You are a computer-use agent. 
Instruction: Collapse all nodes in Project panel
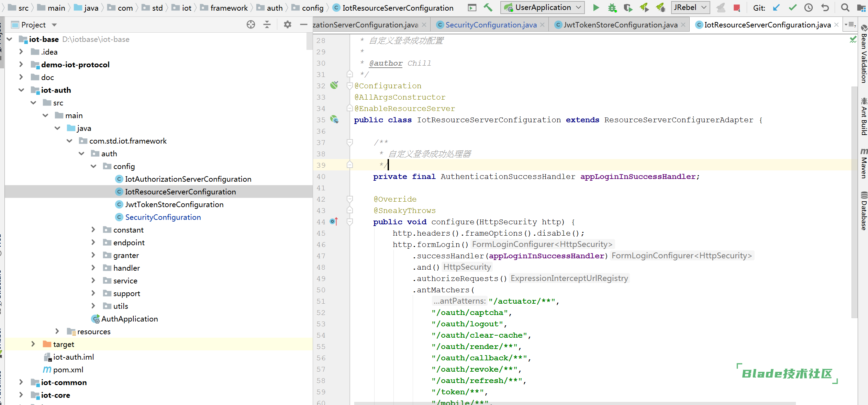click(x=267, y=24)
